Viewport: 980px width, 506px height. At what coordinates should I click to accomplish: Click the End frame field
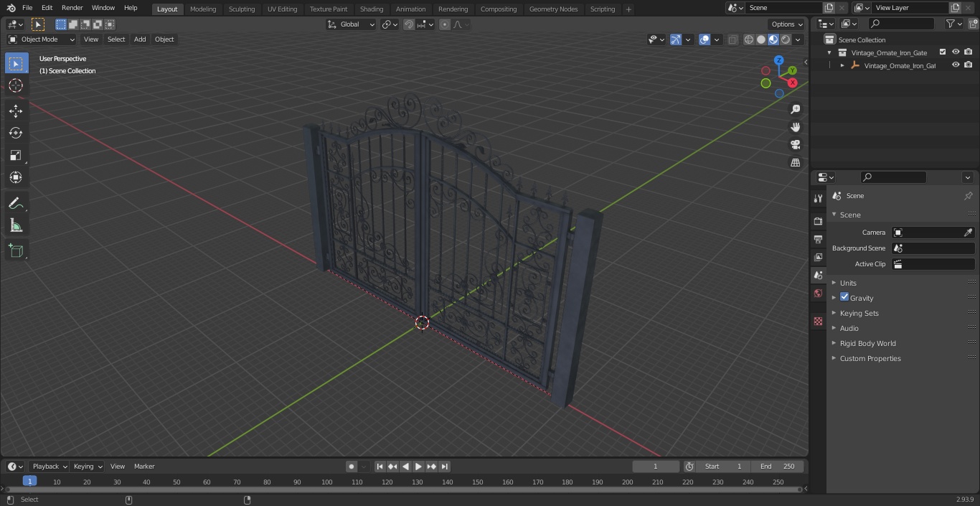tap(778, 467)
